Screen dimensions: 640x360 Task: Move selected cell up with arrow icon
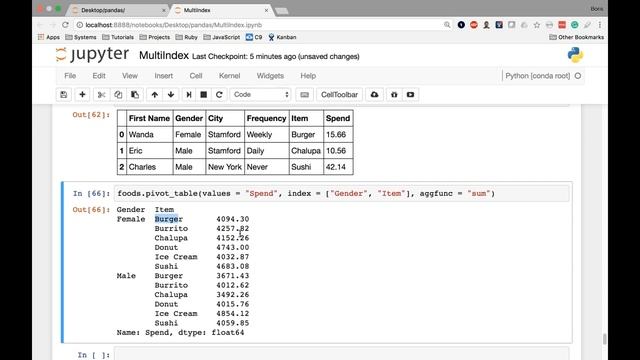(x=155, y=95)
